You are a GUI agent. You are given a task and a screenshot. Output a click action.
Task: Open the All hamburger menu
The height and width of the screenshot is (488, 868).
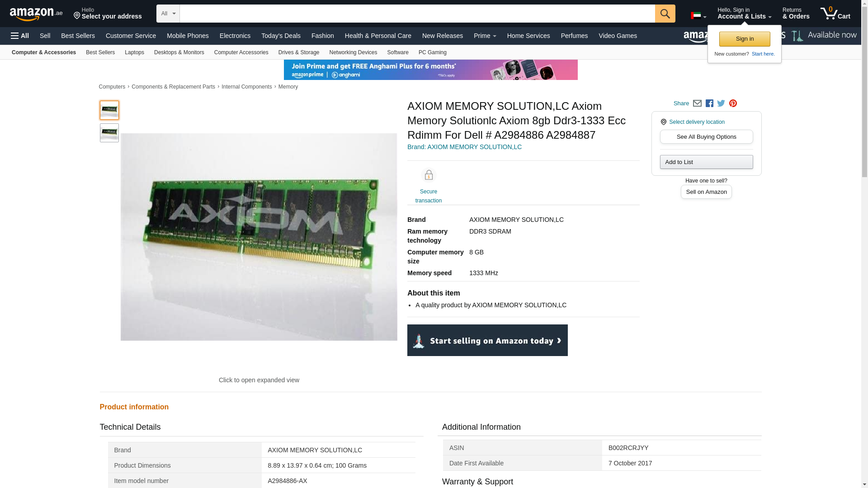click(20, 36)
